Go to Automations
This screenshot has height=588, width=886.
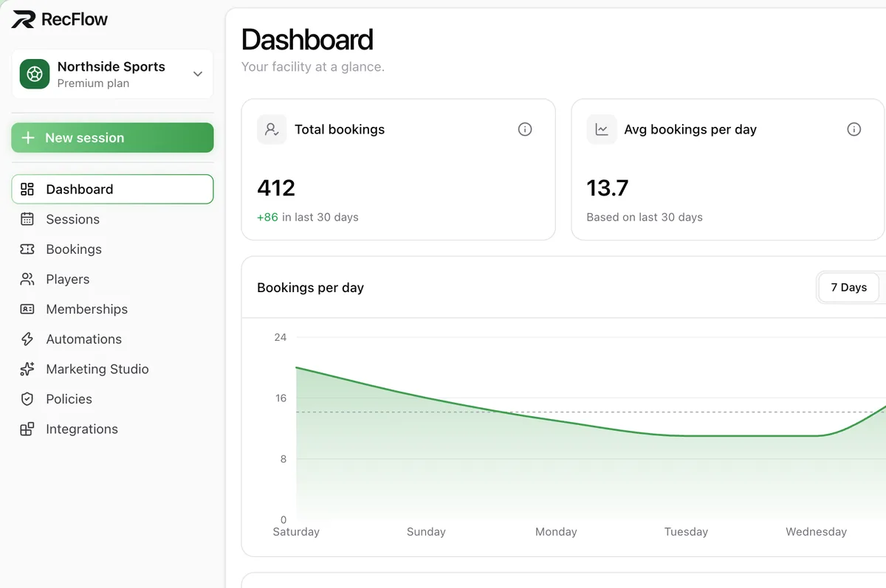pyautogui.click(x=112, y=339)
